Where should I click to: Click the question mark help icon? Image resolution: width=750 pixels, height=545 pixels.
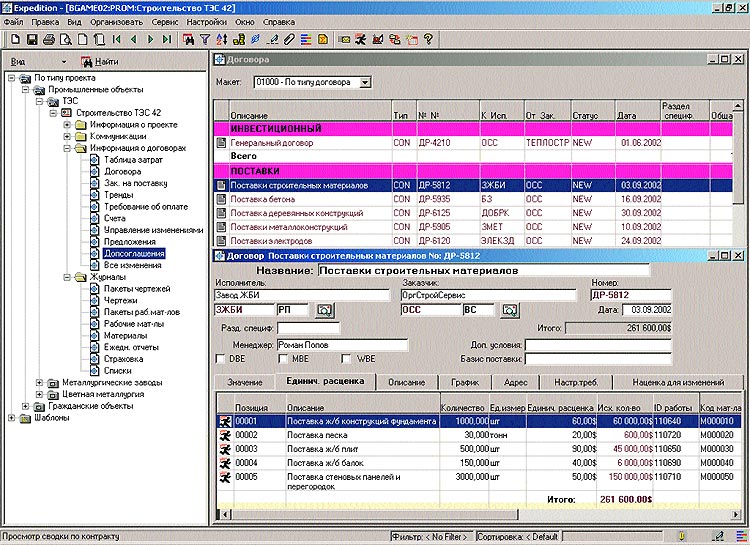pyautogui.click(x=428, y=40)
